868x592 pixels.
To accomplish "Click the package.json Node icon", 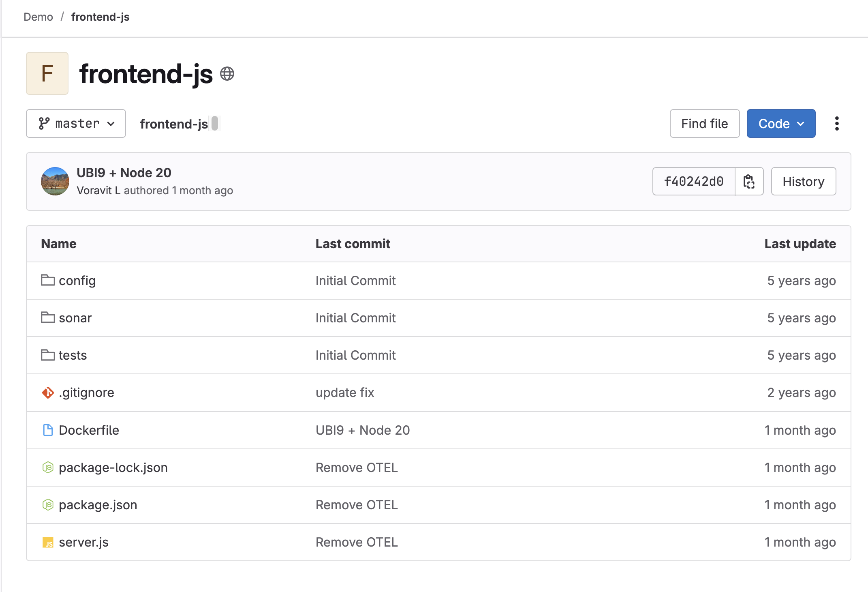I will tap(48, 505).
